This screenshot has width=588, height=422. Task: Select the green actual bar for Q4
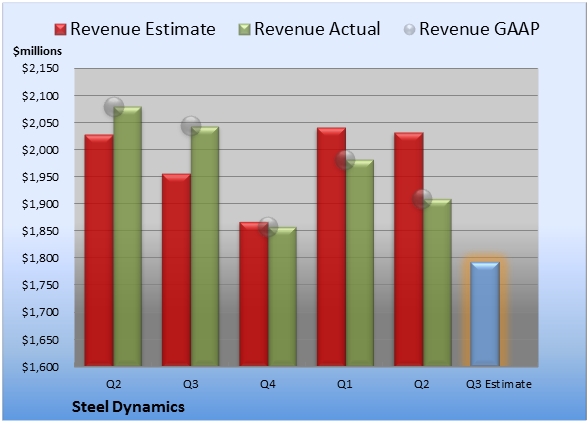click(x=282, y=296)
